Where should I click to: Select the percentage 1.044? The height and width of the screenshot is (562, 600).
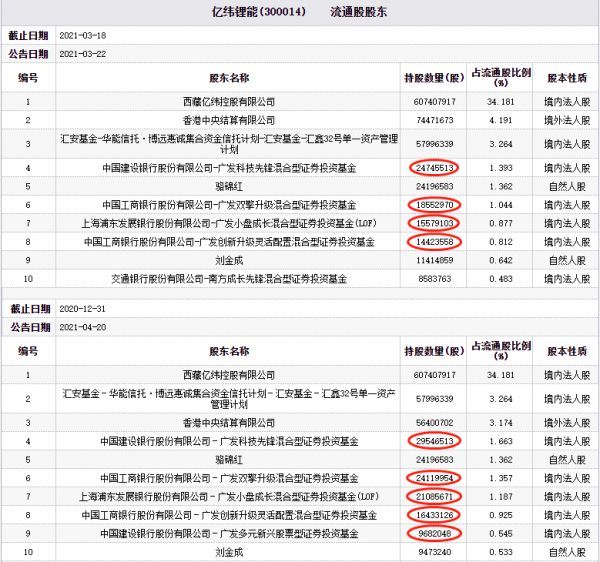pyautogui.click(x=501, y=205)
